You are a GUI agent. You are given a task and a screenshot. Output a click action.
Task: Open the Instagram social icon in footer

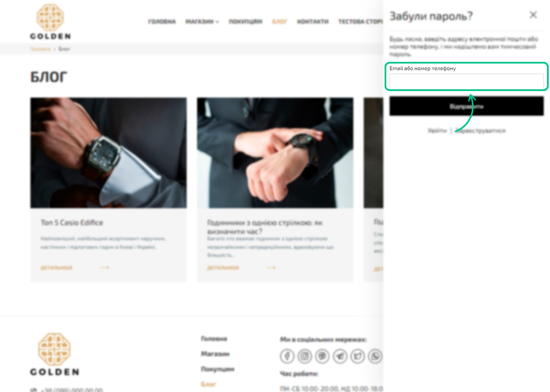(305, 356)
